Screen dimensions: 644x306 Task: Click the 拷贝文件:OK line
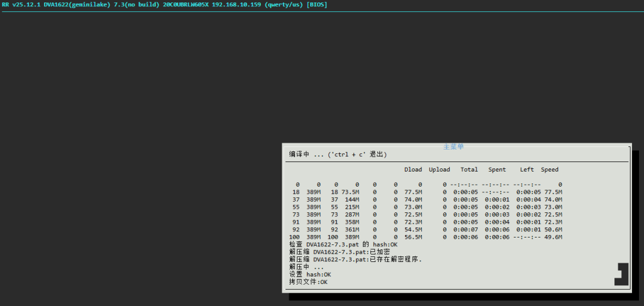(308, 282)
